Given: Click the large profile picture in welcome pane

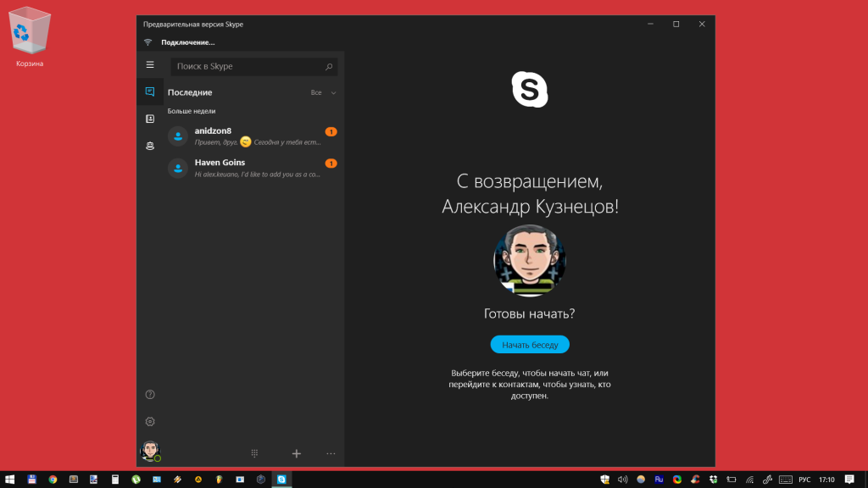Looking at the screenshot, I should (x=530, y=260).
